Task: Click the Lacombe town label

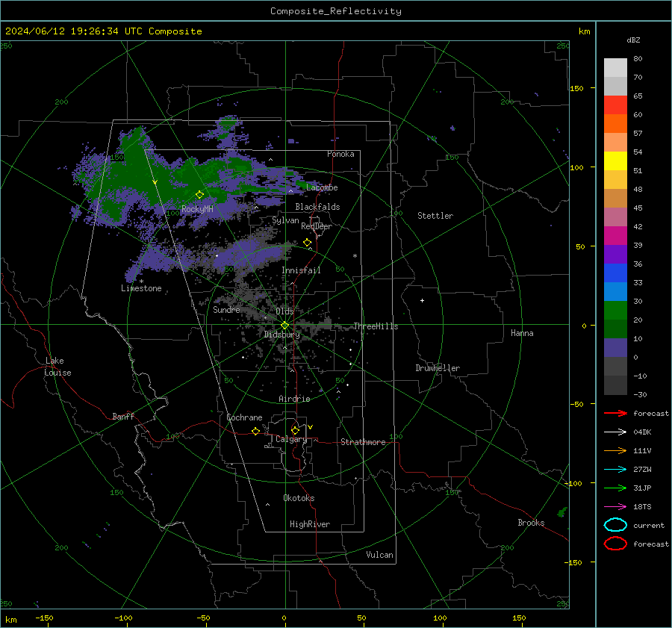Action: point(322,187)
